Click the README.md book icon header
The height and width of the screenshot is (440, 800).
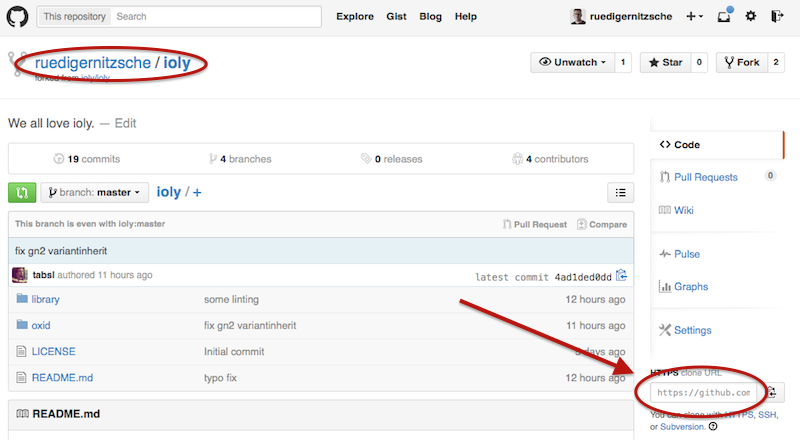click(22, 413)
